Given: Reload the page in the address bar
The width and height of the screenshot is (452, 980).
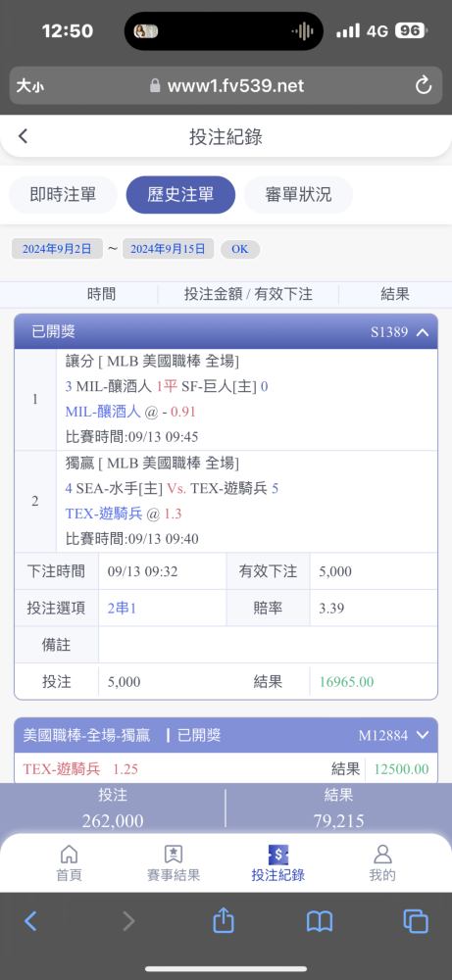Looking at the screenshot, I should [424, 85].
